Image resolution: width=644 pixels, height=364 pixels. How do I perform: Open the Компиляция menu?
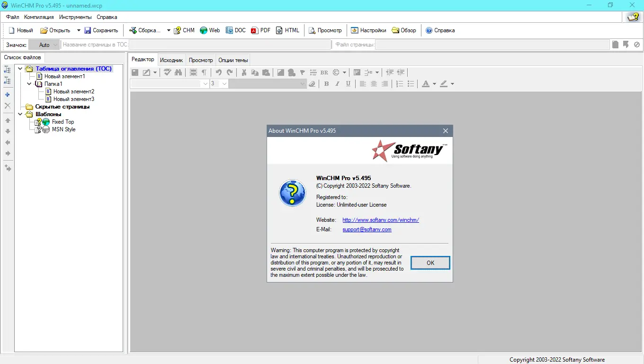(x=39, y=17)
